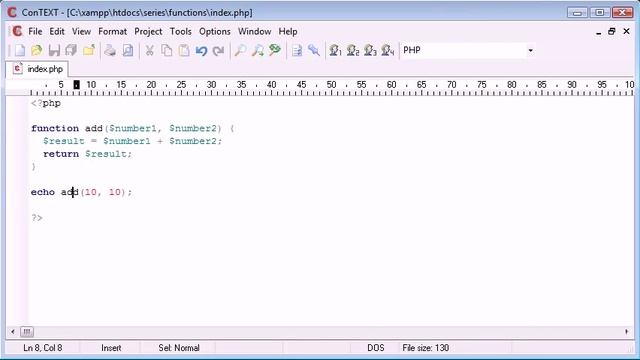The width and height of the screenshot is (640, 360).
Task: Open Find with the magnifier icon
Action: point(240,51)
